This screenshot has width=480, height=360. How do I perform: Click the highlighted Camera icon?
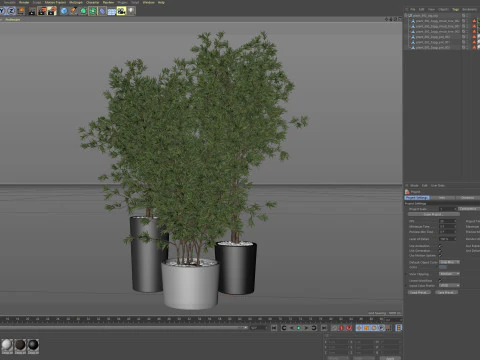121,11
